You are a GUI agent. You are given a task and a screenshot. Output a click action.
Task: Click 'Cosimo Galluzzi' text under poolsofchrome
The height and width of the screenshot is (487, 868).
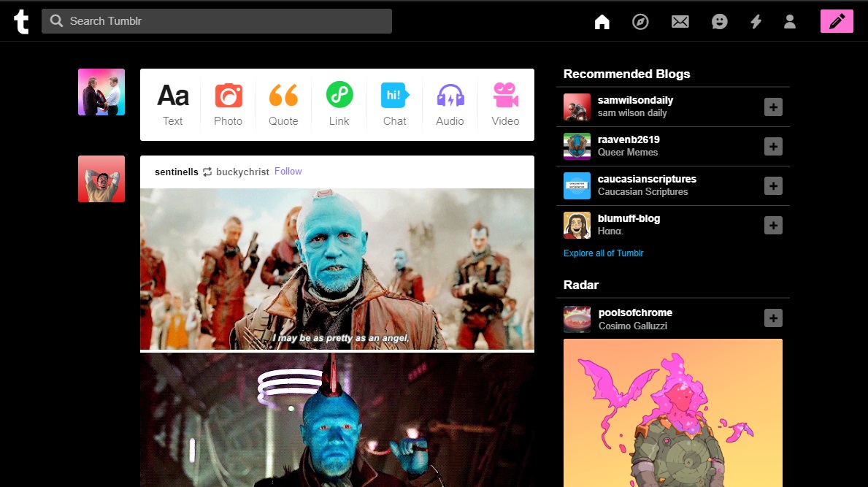tap(633, 326)
